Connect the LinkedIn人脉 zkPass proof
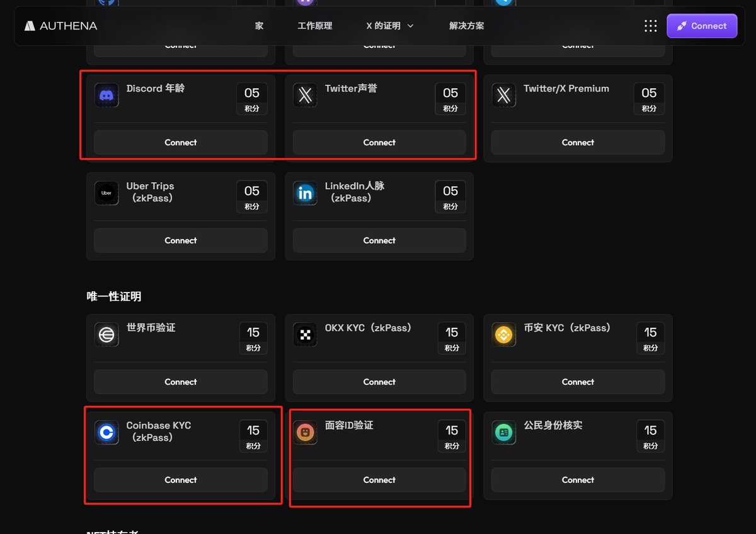This screenshot has height=534, width=756. click(x=379, y=240)
